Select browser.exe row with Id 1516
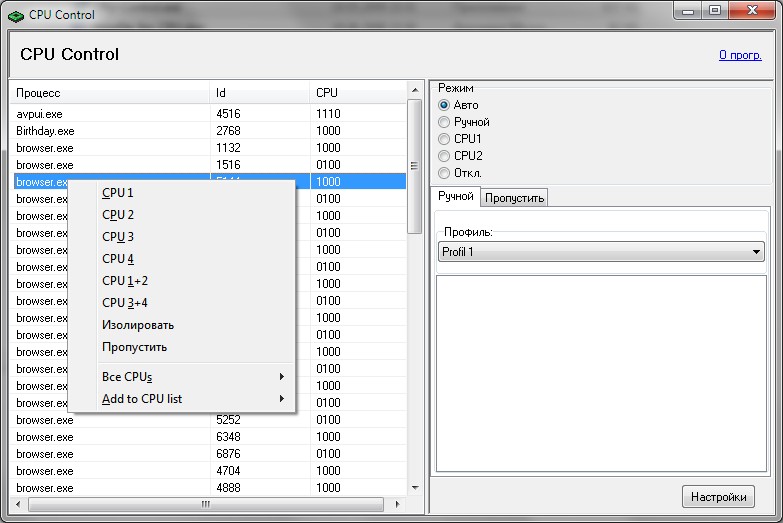 click(208, 165)
